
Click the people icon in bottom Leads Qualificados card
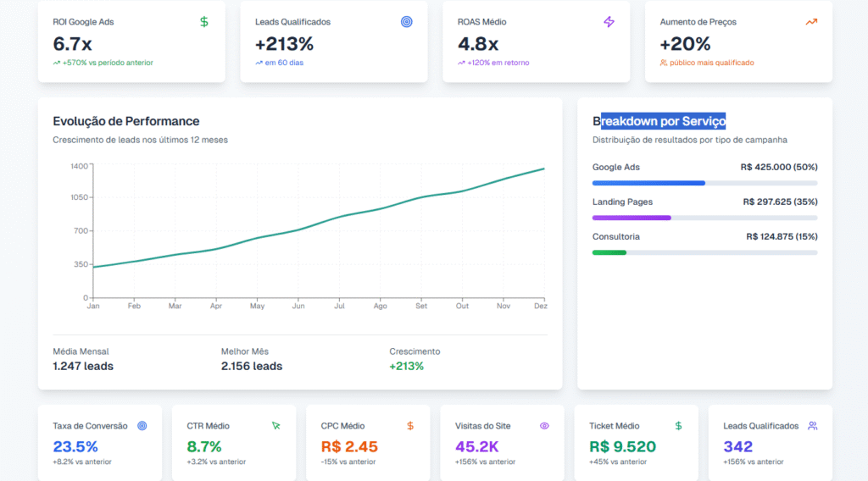(812, 426)
